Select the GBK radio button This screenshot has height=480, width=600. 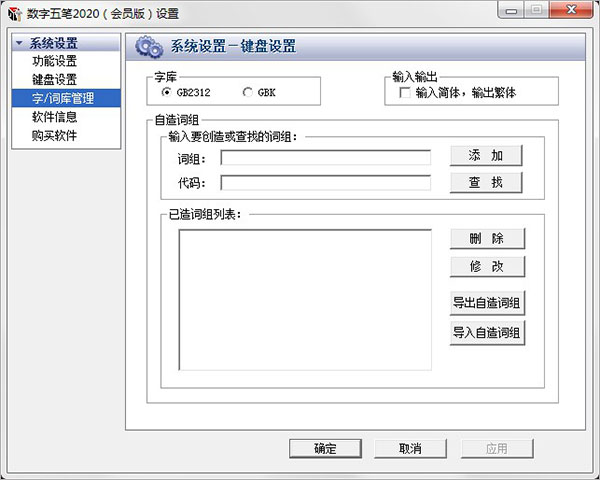tap(248, 92)
